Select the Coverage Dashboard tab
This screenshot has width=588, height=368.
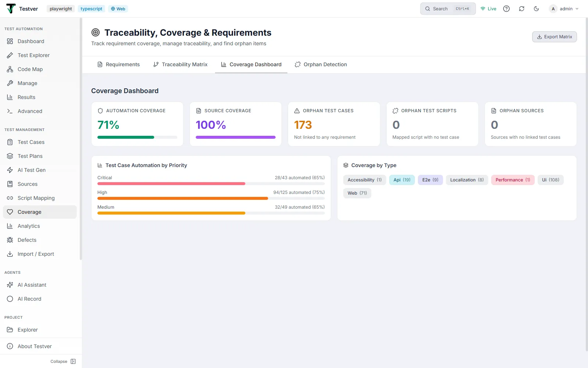tap(251, 64)
